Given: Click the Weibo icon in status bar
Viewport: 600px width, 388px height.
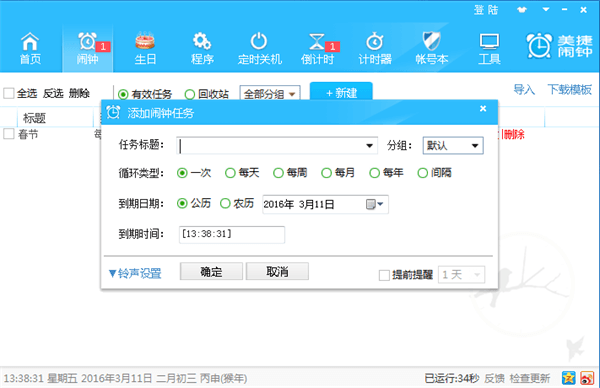Looking at the screenshot, I should [587, 378].
